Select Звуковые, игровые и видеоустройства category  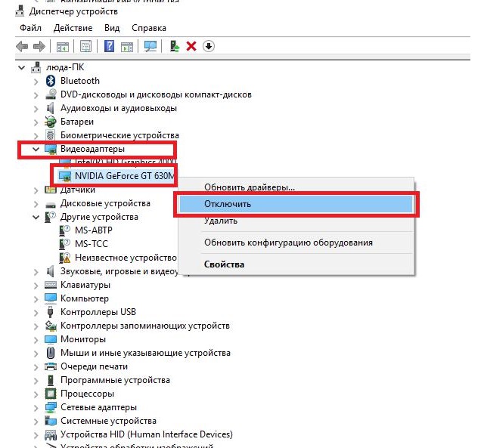119,271
